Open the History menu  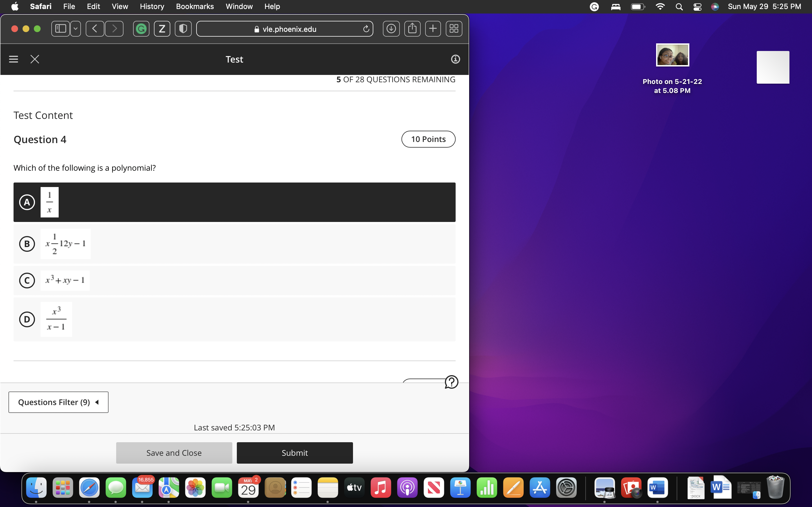pyautogui.click(x=152, y=6)
